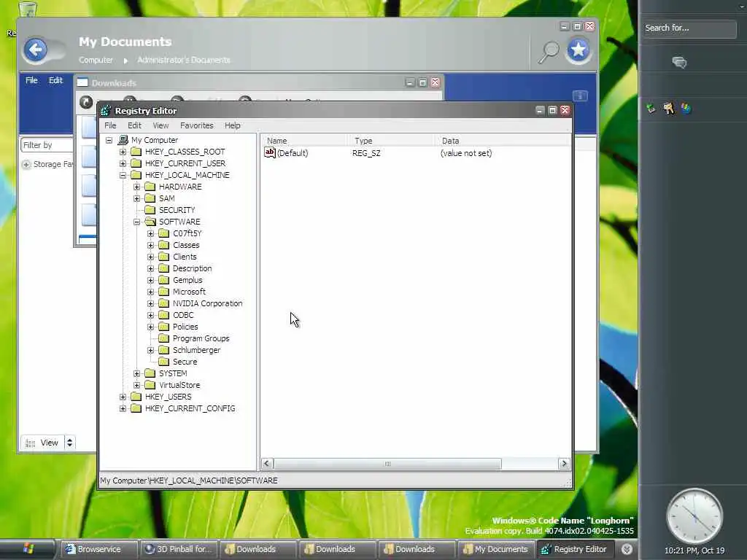Open the Registry Editor File menu
Image resolution: width=747 pixels, height=560 pixels.
[111, 125]
